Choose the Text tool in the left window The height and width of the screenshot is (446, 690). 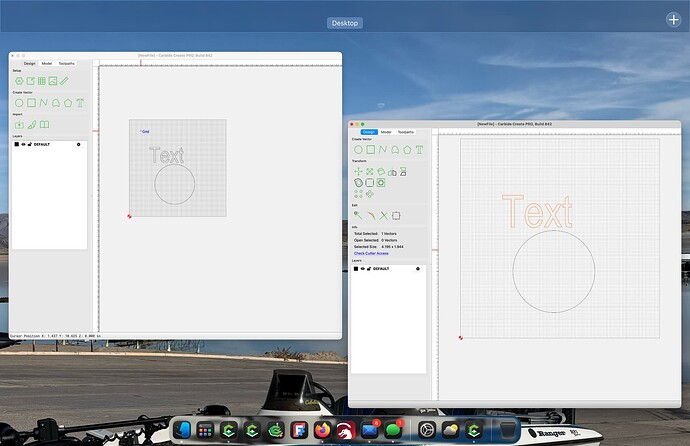tap(80, 103)
